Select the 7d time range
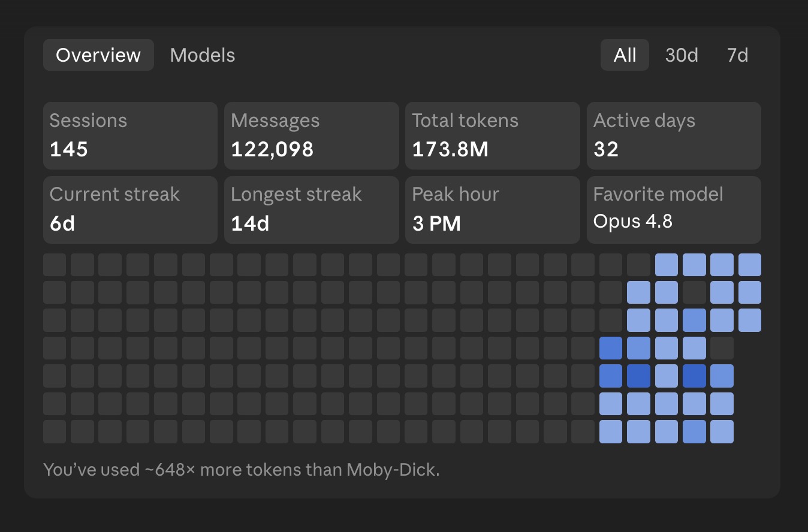This screenshot has height=532, width=808. (x=737, y=55)
